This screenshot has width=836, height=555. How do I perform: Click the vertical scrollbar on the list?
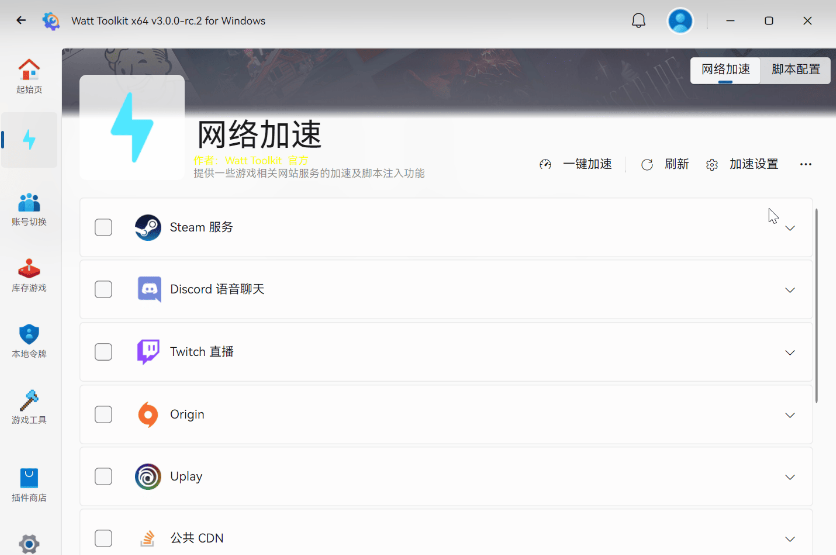(819, 300)
